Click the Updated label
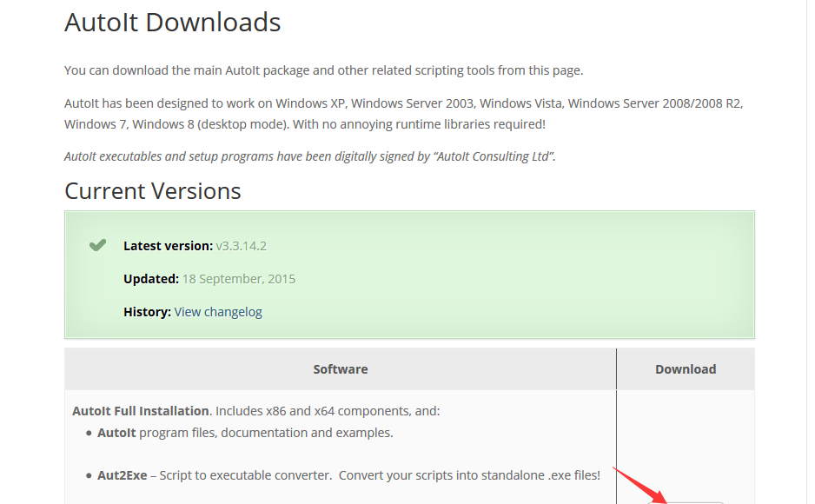This screenshot has height=504, width=815. click(150, 279)
